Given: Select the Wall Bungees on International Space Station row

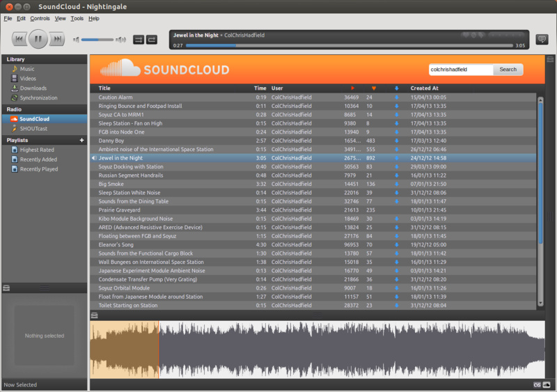Looking at the screenshot, I should (313, 262).
